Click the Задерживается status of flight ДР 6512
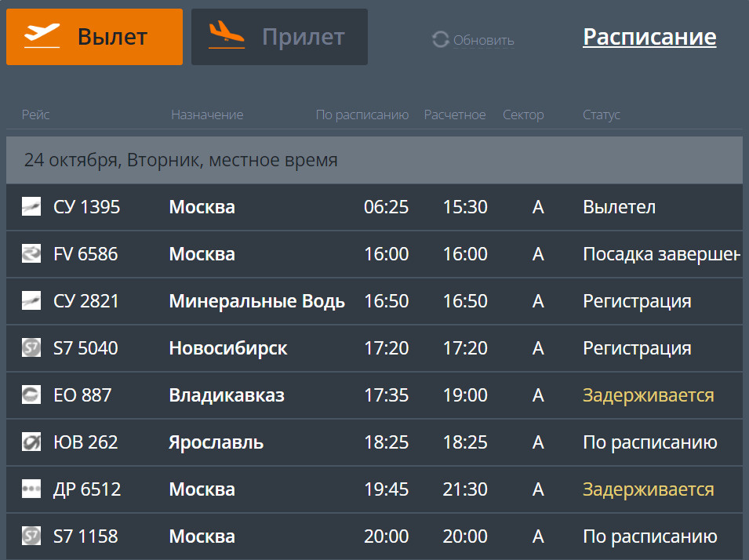The image size is (749, 560). pos(648,489)
